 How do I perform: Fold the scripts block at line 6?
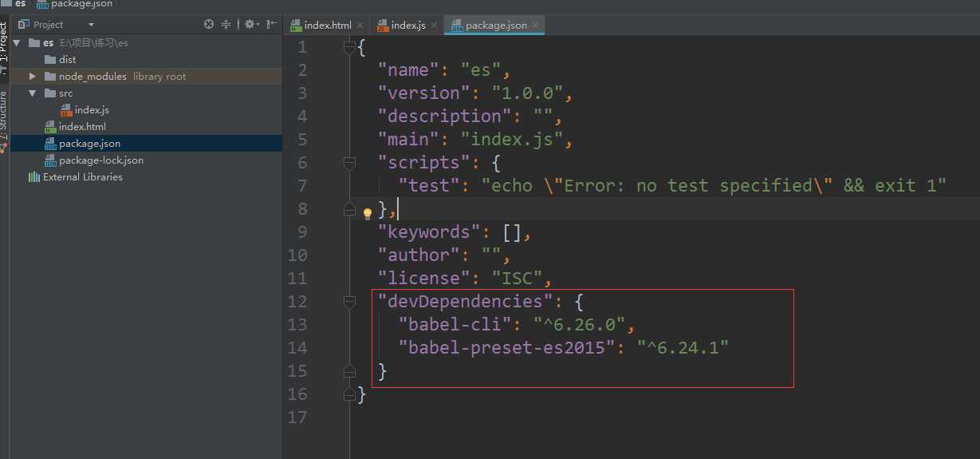(x=348, y=163)
